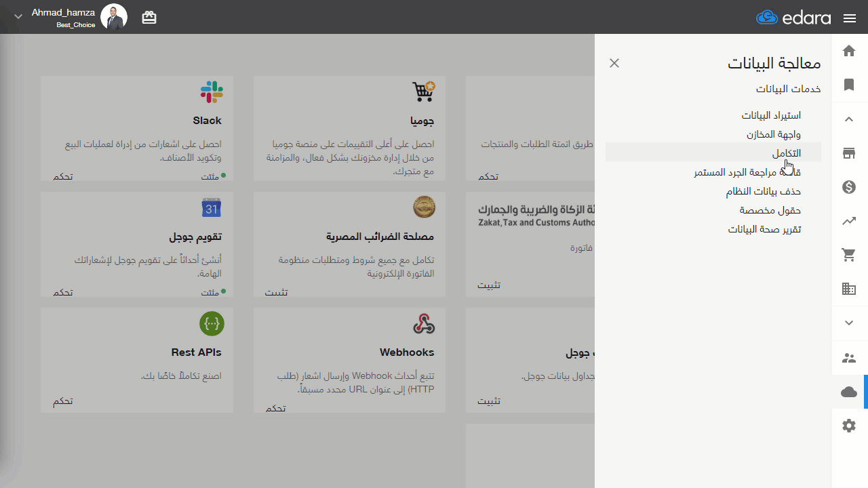Click the خدمات البيانات section heading

click(x=789, y=89)
